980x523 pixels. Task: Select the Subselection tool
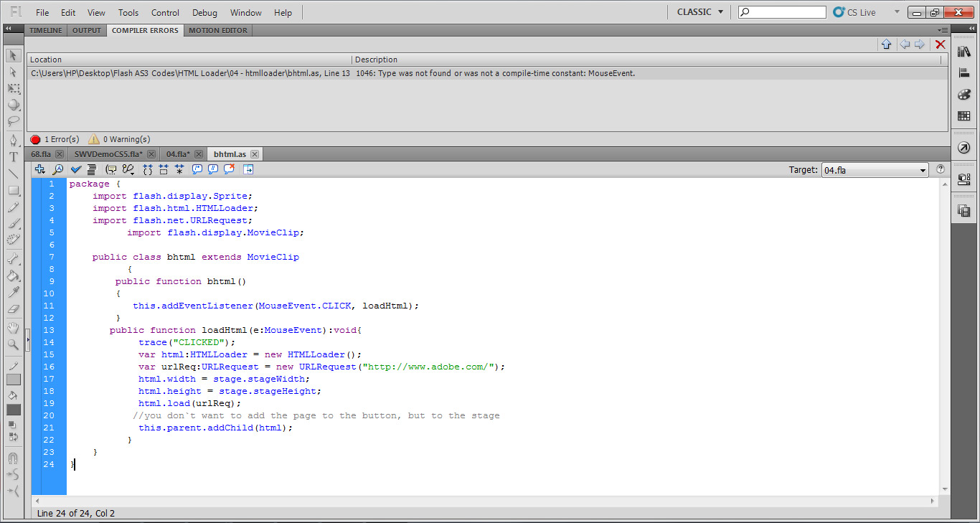tap(14, 72)
